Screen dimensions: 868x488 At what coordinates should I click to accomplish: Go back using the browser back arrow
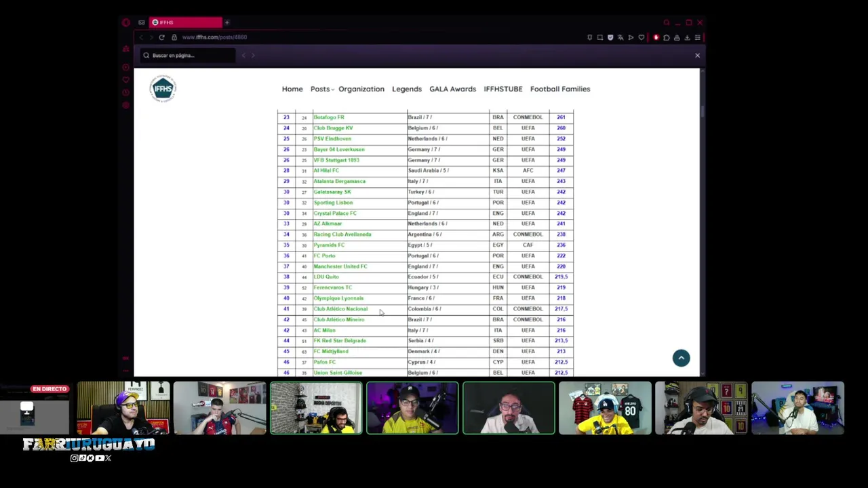tap(142, 37)
